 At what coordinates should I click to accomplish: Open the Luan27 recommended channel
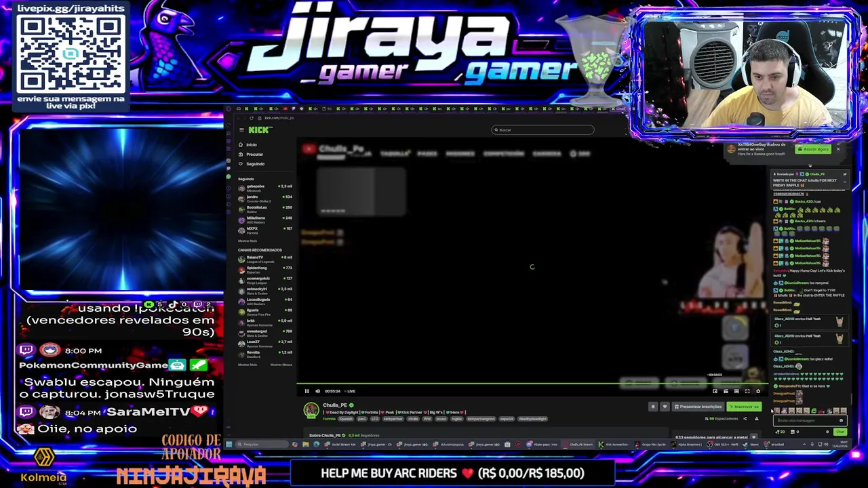264,343
